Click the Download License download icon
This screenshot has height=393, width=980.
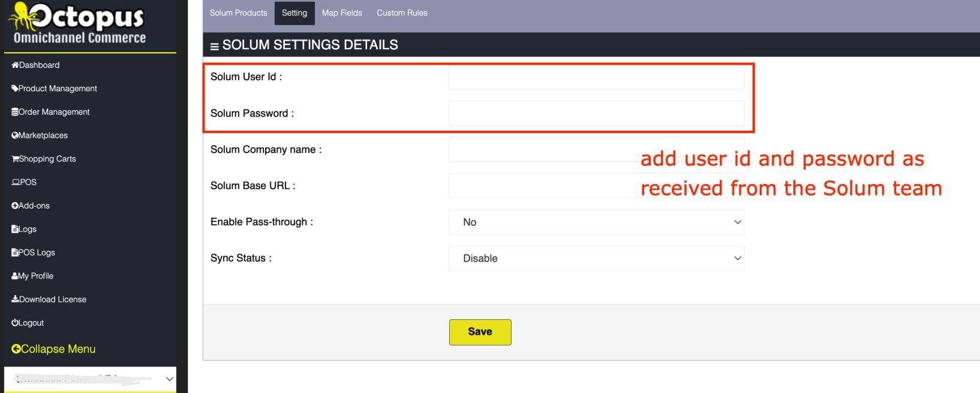point(15,299)
